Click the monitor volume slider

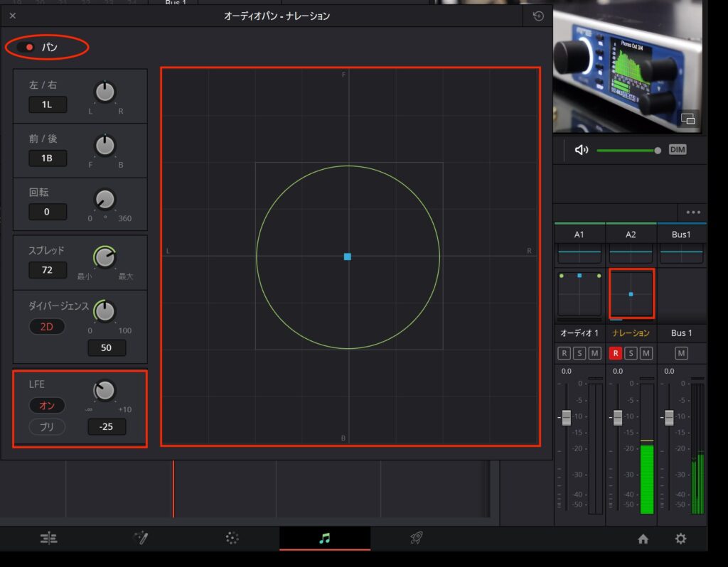click(x=627, y=150)
